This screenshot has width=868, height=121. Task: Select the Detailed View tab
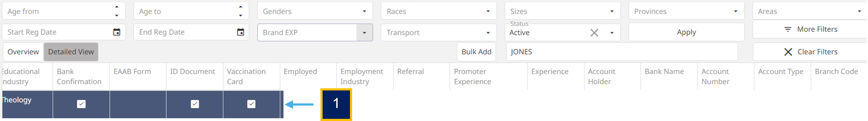71,52
